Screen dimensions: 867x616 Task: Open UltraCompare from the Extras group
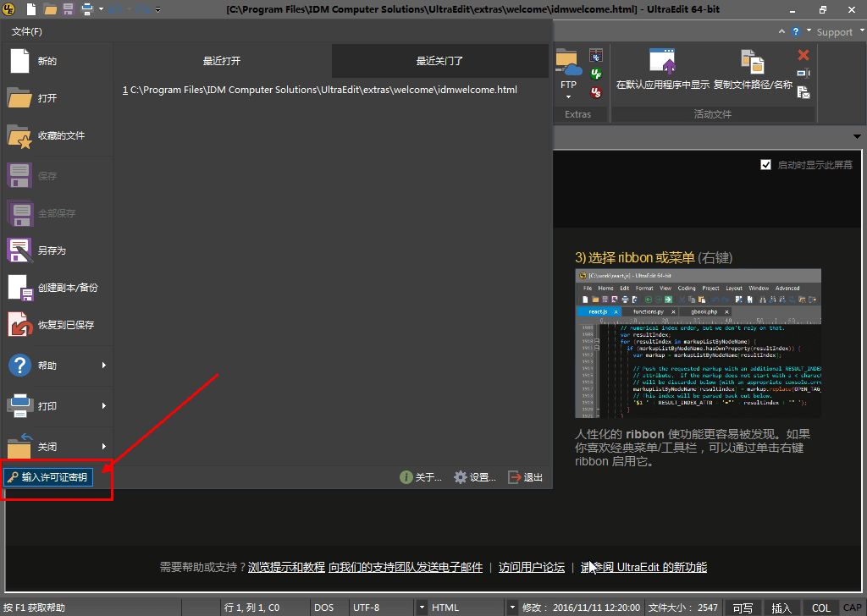[x=596, y=56]
